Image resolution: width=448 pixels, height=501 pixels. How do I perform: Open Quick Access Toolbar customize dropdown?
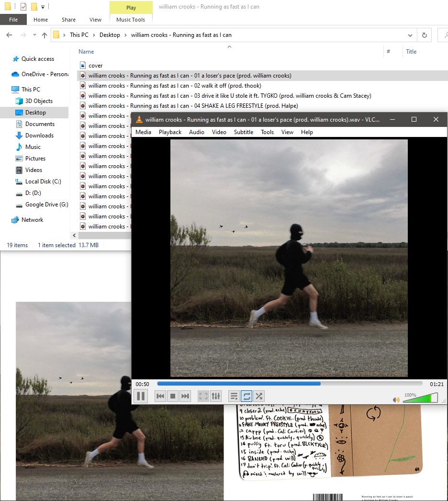(x=43, y=7)
